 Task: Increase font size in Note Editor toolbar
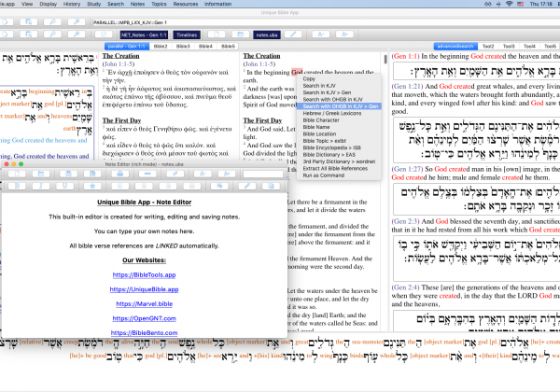tap(227, 174)
